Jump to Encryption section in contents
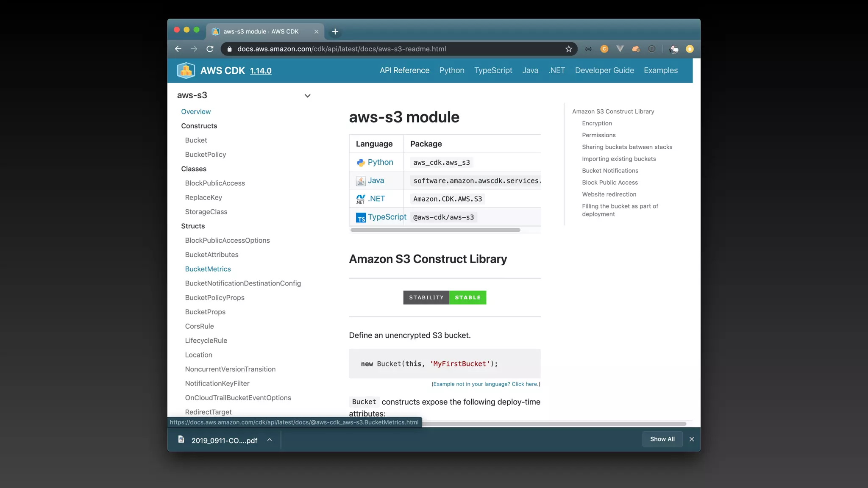Screen dimensions: 868x488 click(597, 123)
